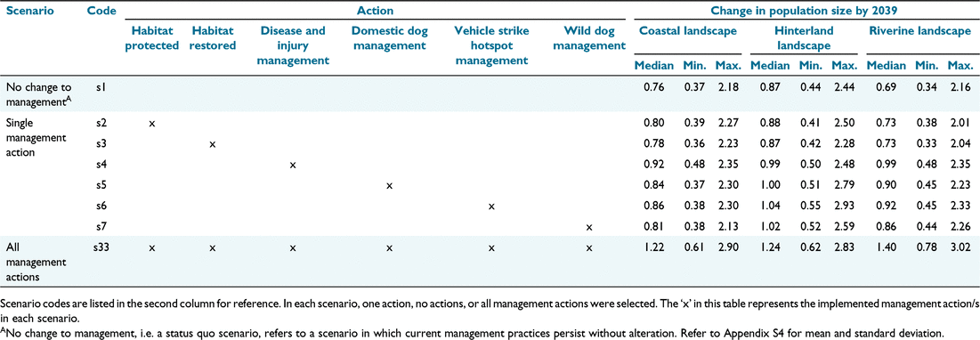Click the 'x' mark in row s4

pyautogui.click(x=292, y=166)
